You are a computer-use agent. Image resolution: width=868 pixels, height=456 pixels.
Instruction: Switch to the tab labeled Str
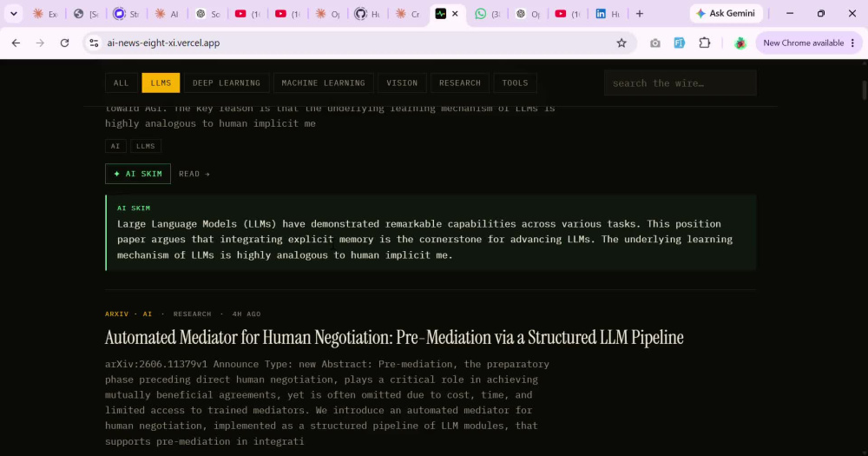(x=126, y=13)
